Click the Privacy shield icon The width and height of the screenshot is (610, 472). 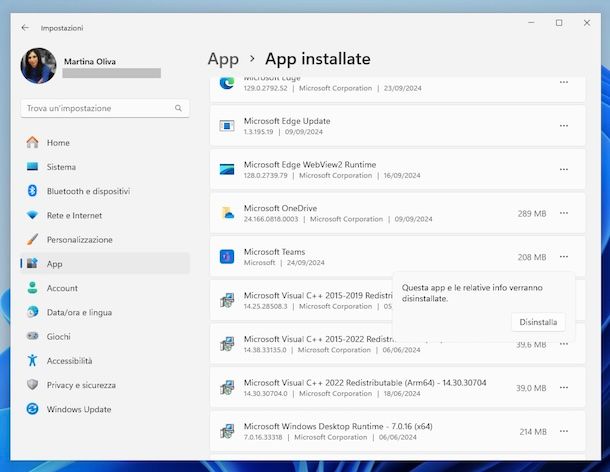tap(33, 384)
